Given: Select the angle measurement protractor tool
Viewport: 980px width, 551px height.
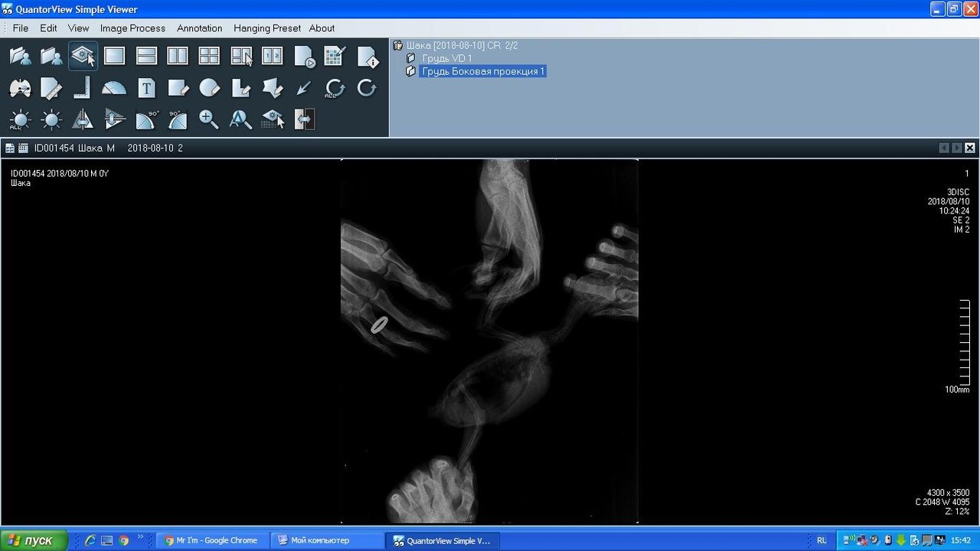Looking at the screenshot, I should pyautogui.click(x=114, y=88).
